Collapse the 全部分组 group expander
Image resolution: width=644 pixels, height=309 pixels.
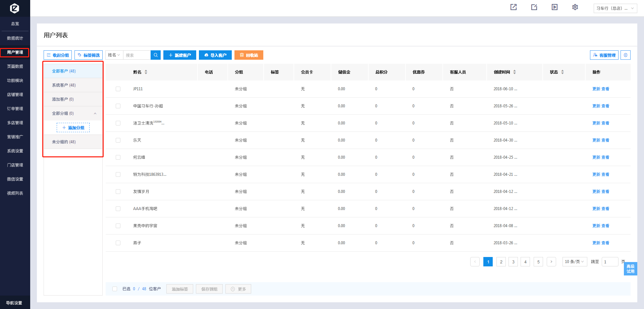click(x=95, y=113)
